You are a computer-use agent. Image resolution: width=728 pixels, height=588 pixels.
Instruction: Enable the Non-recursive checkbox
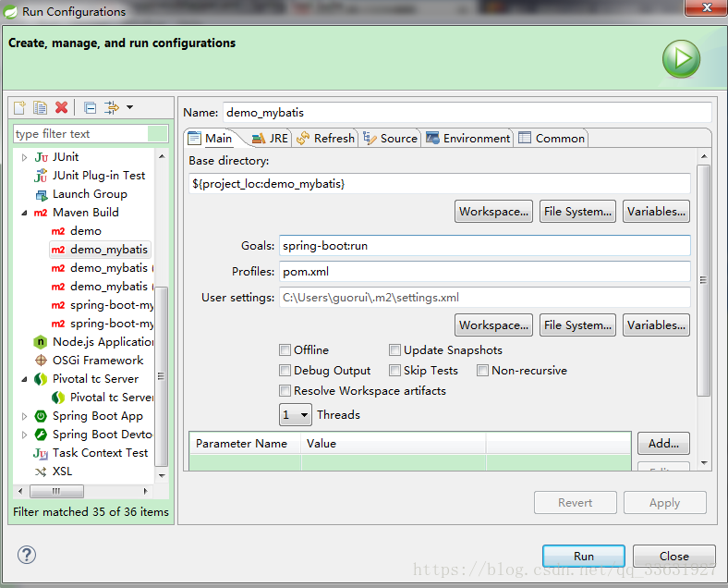[x=483, y=370]
